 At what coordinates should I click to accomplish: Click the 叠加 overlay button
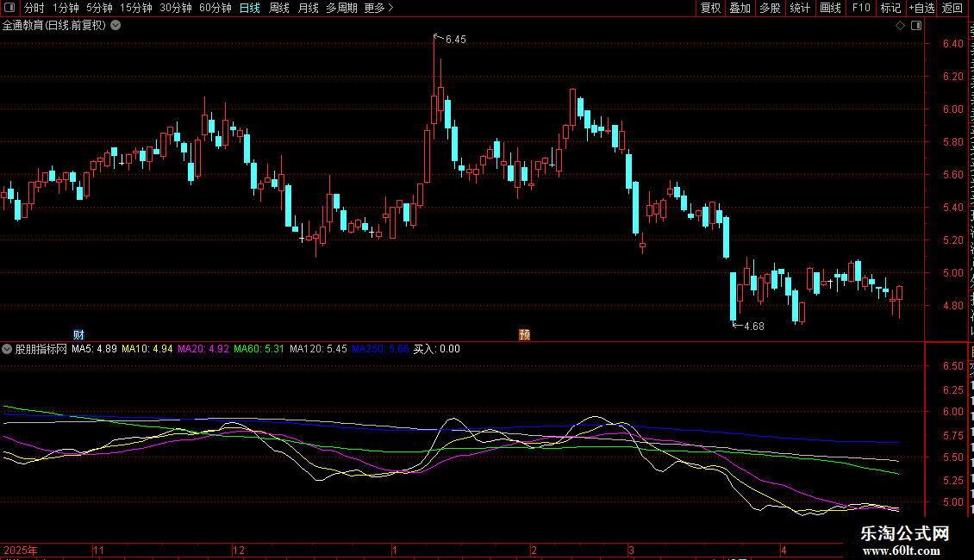pos(740,8)
